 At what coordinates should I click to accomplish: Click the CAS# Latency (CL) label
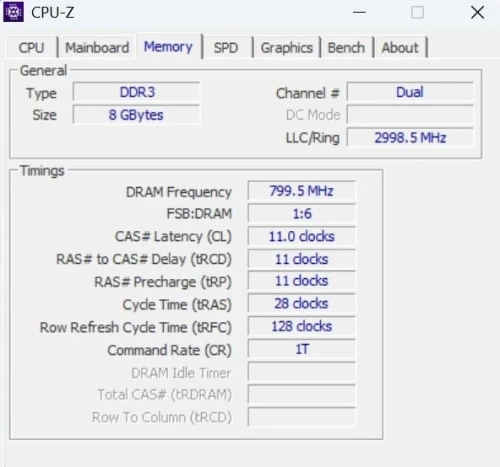tap(173, 237)
